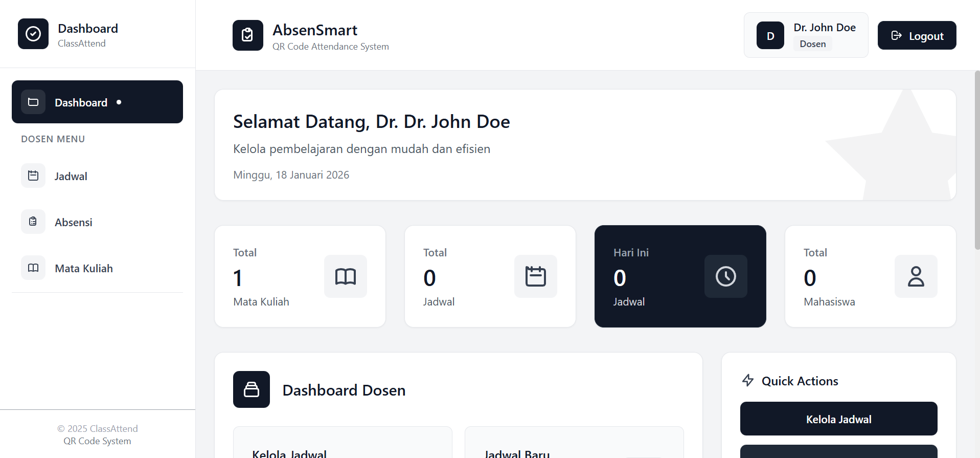This screenshot has width=980, height=458.
Task: Click the 'Quick Actions' heading text
Action: click(800, 381)
